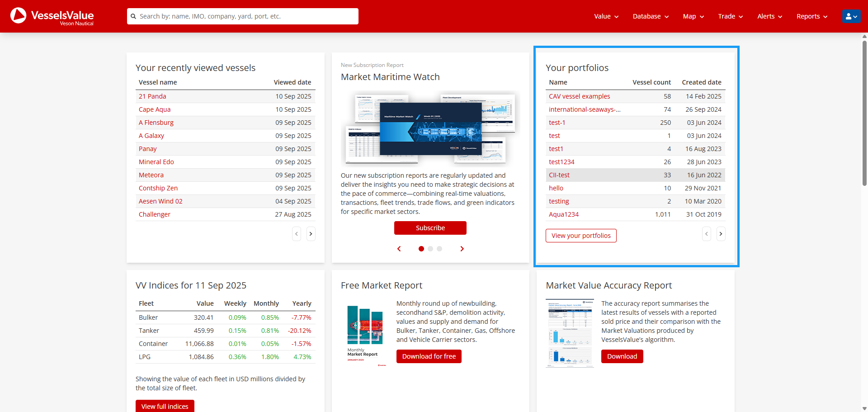Expand the Value dropdown menu

point(606,16)
